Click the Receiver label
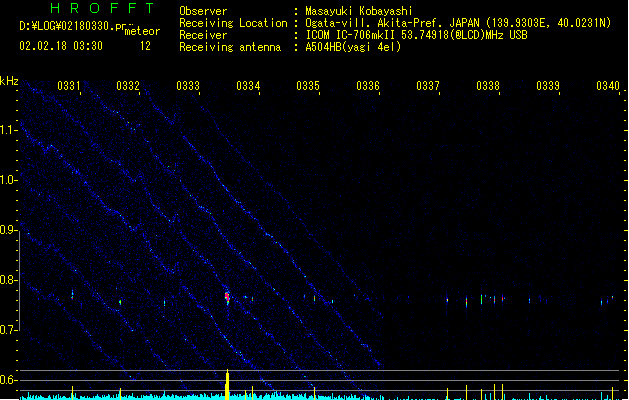The width and height of the screenshot is (629, 400). (203, 35)
